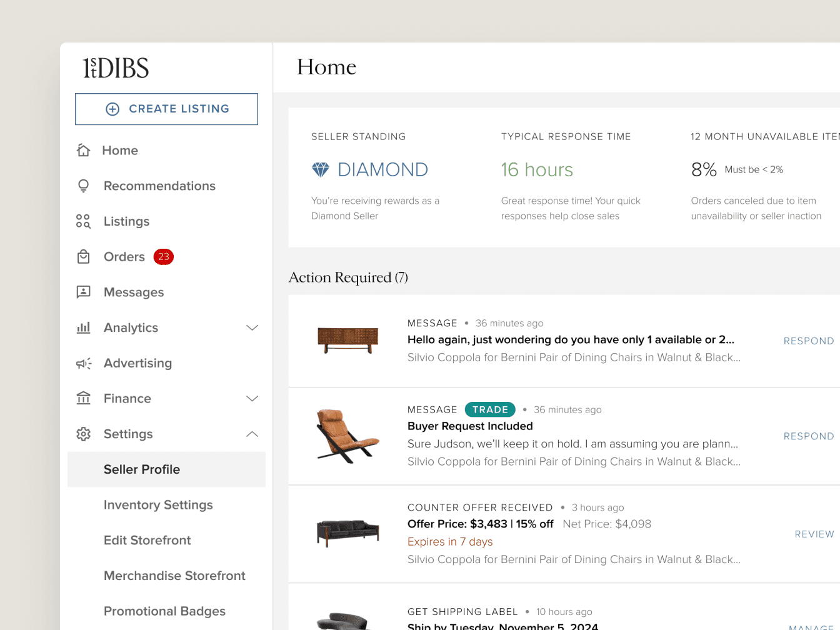
Task: Open the Seller Profile settings page
Action: coord(141,469)
